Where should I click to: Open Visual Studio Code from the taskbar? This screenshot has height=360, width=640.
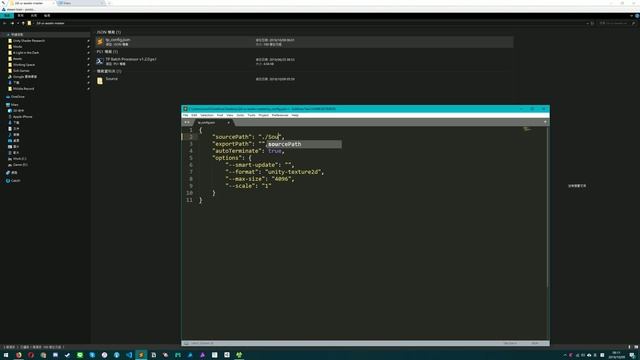click(x=129, y=355)
